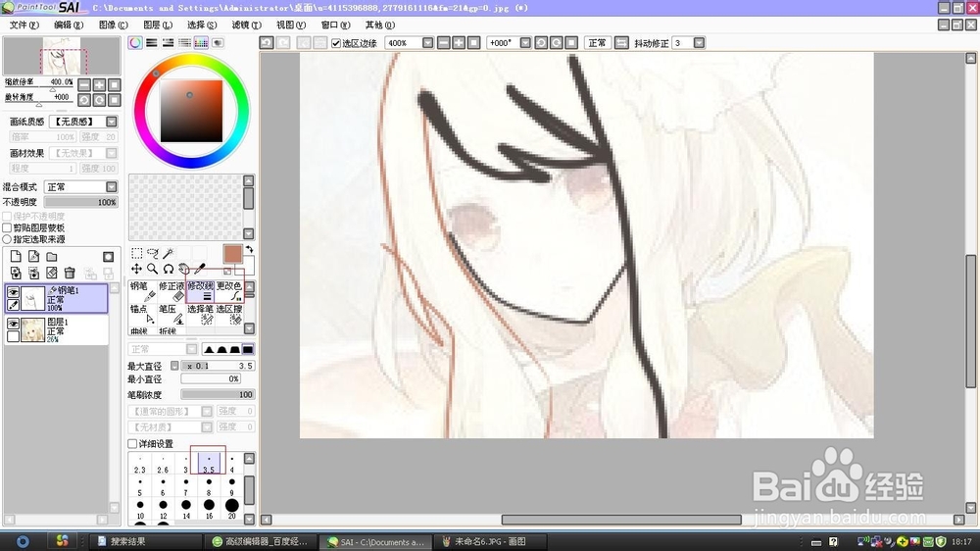Select the magnifier zoom tool
Viewport: 980px width, 551px height.
[153, 269]
